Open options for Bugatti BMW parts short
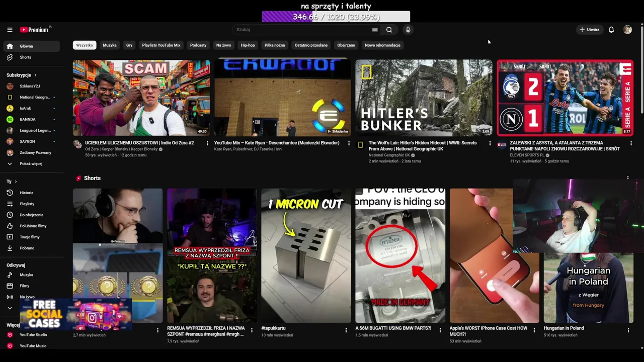 point(440,330)
